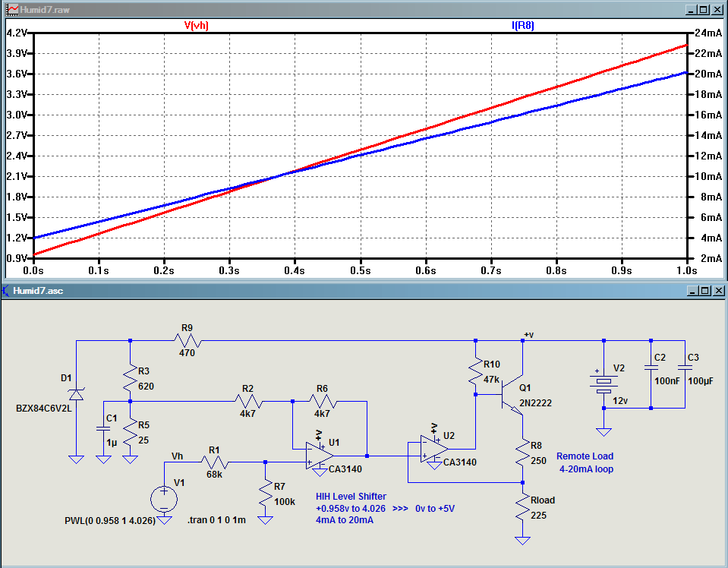728x568 pixels.
Task: Maximize the Humid7.asc schematic window
Action: pos(705,291)
